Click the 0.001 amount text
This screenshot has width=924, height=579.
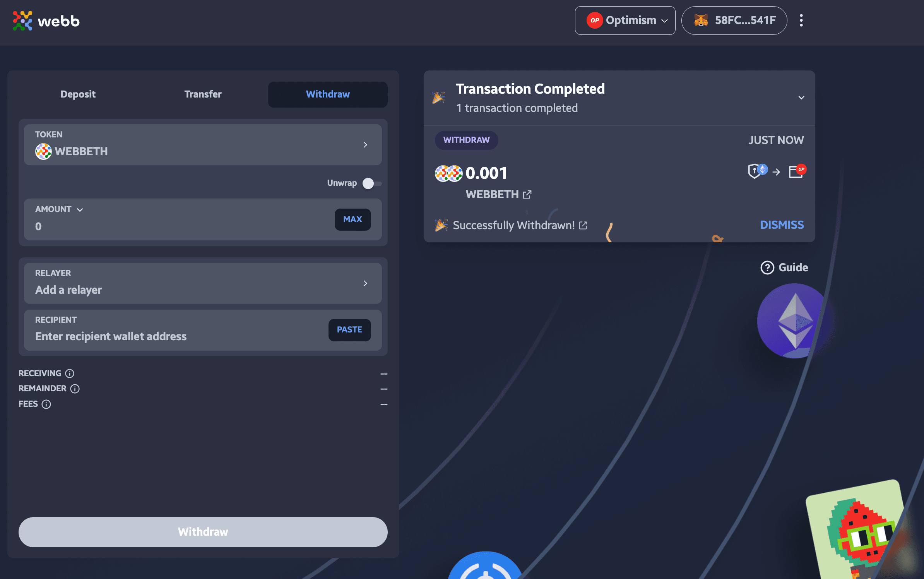click(486, 173)
